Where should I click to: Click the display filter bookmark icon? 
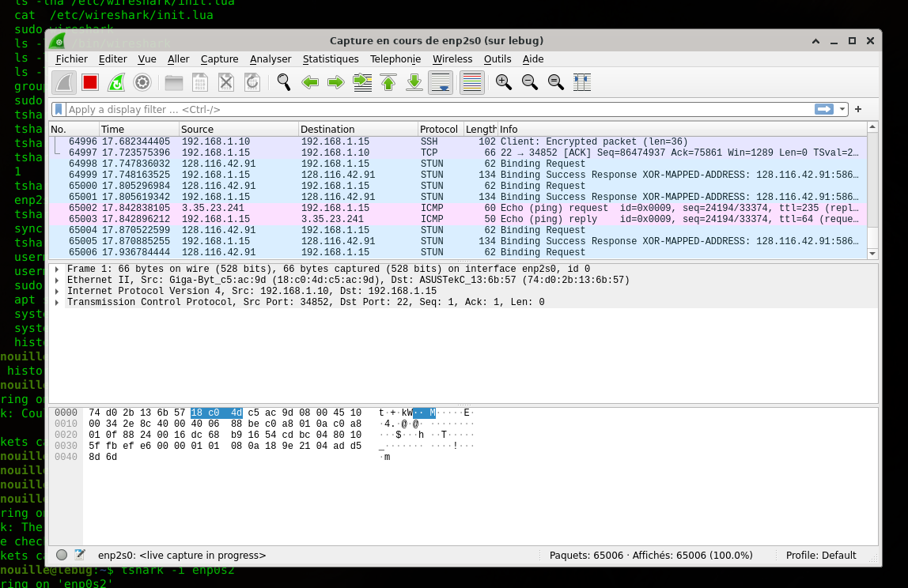(x=59, y=109)
